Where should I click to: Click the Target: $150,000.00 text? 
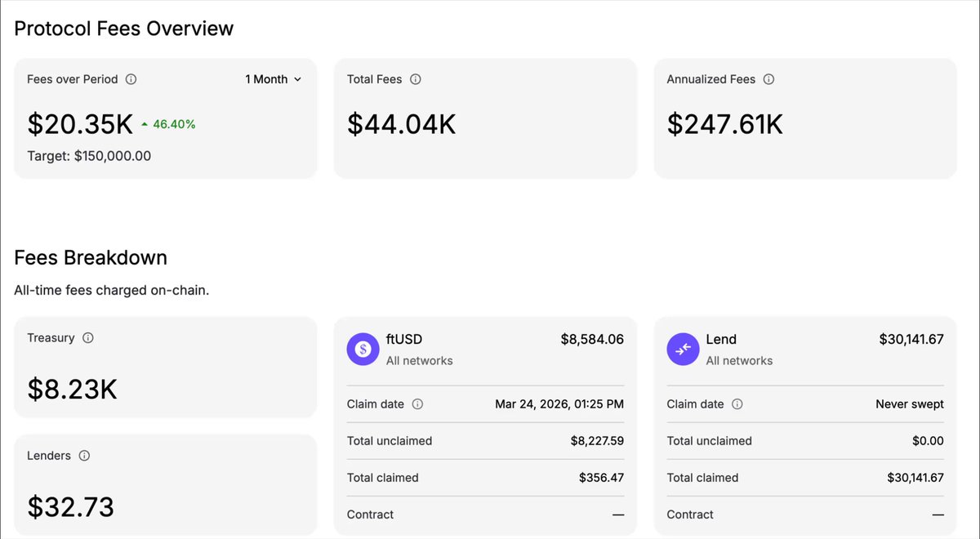click(x=89, y=156)
